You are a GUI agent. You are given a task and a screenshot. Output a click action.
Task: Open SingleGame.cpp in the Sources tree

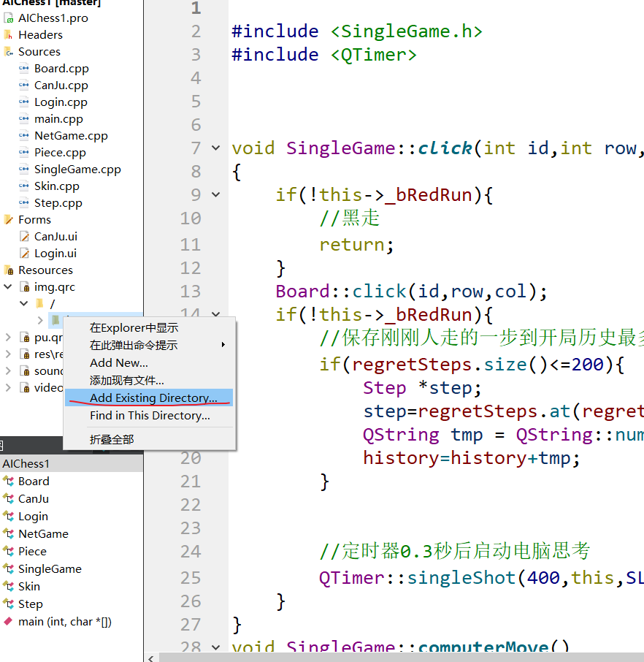[77, 170]
